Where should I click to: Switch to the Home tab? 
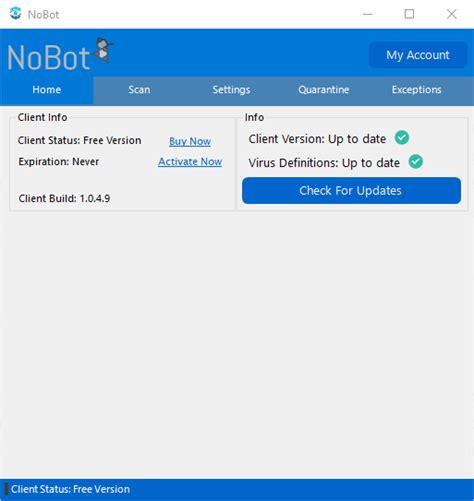point(47,90)
